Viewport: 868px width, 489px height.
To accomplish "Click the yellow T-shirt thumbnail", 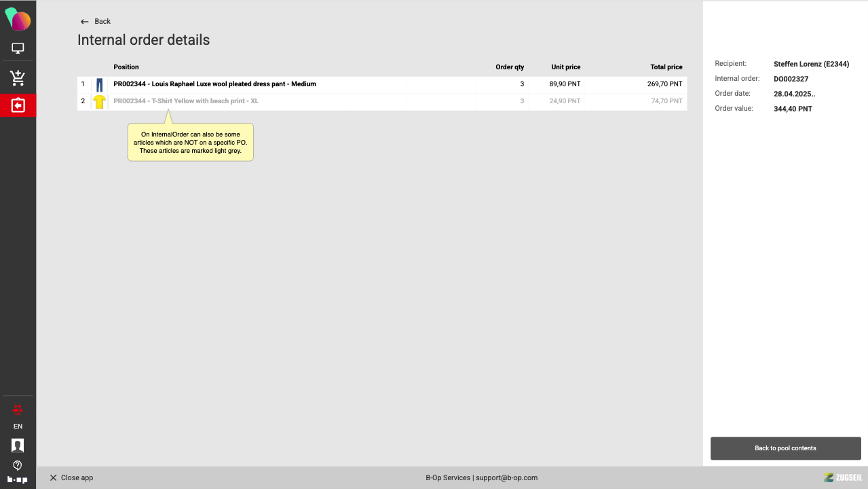I will tap(100, 102).
